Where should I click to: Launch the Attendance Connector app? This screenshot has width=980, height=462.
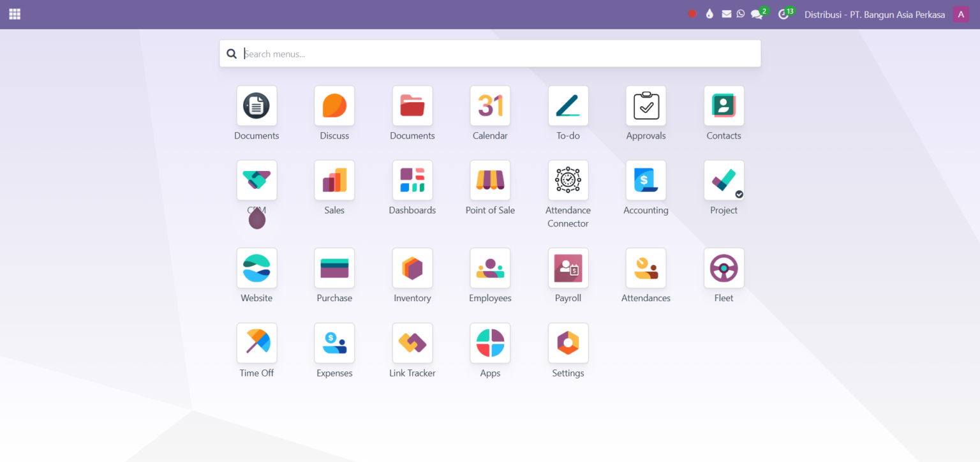click(568, 181)
